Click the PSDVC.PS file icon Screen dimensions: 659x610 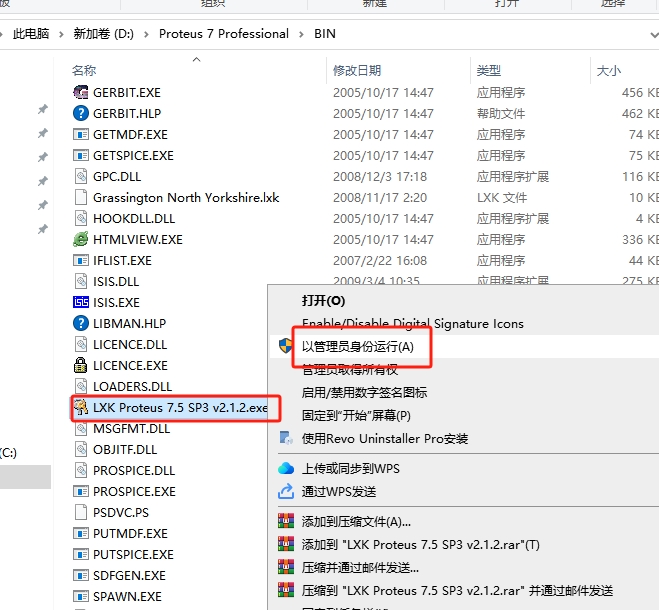click(x=81, y=512)
